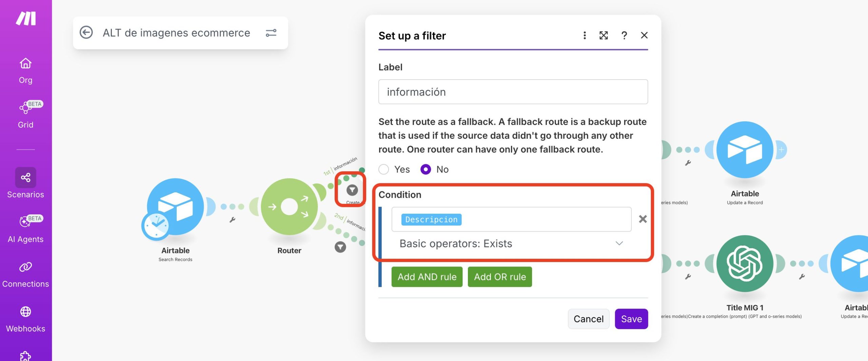
Task: Select No for fallback route
Action: click(426, 169)
